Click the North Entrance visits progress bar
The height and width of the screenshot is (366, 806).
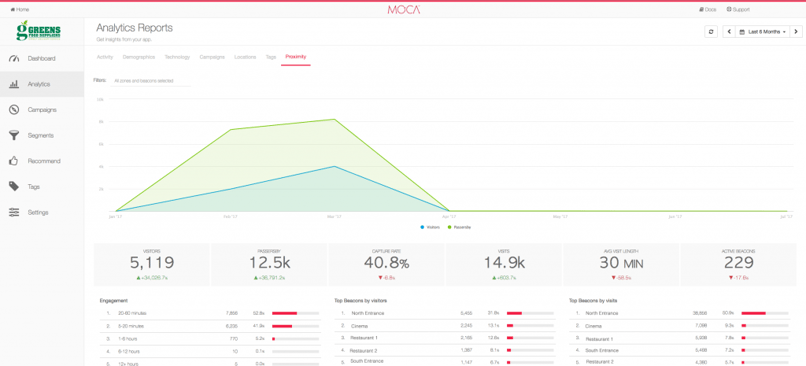[765, 313]
